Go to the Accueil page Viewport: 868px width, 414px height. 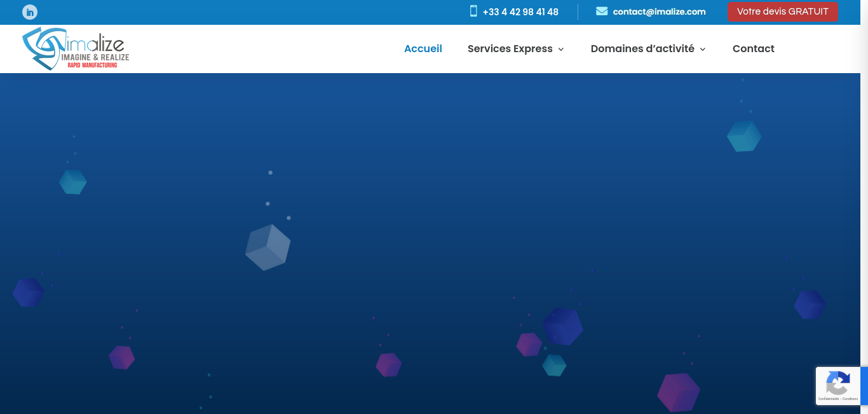click(x=423, y=49)
